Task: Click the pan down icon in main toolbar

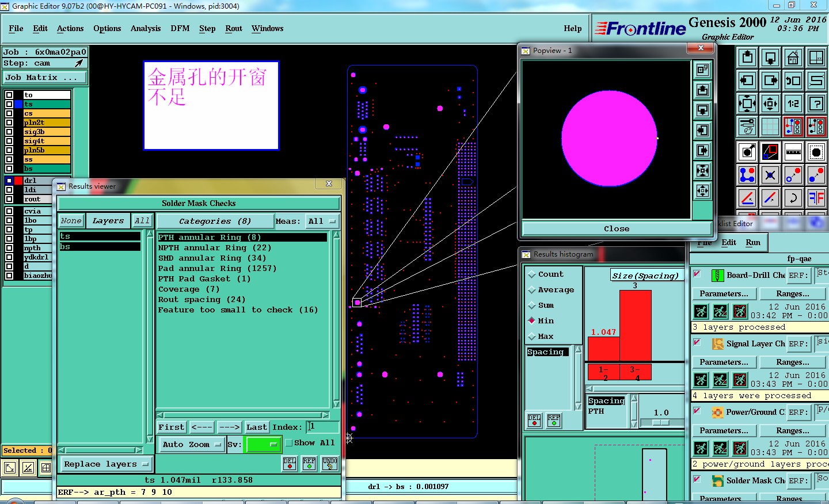Action: coord(770,58)
